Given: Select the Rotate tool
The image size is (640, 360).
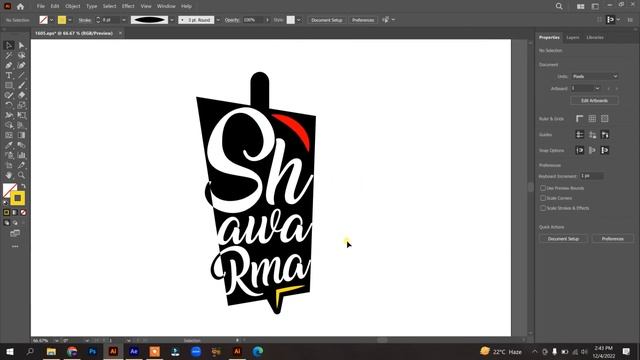Looking at the screenshot, I should (x=9, y=105).
